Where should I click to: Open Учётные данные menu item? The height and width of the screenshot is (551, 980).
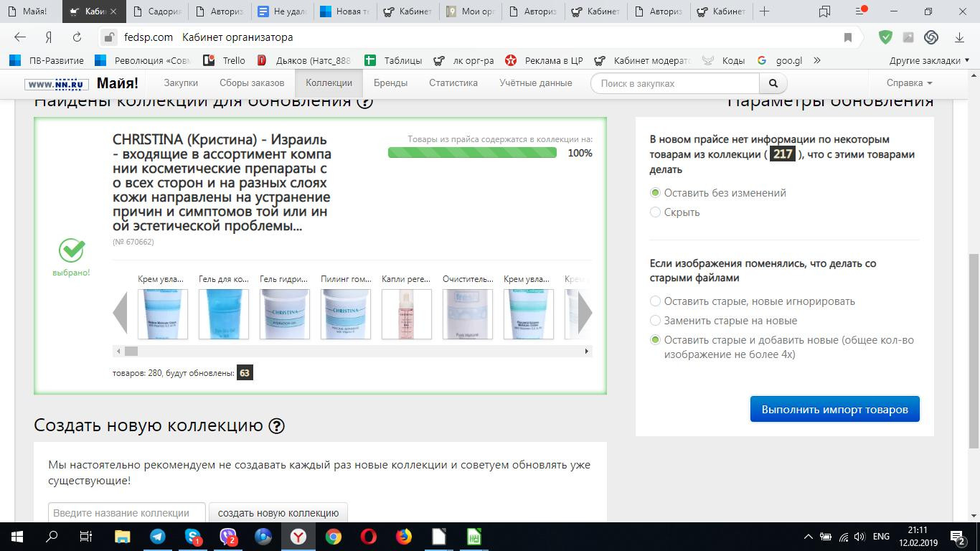coord(536,83)
